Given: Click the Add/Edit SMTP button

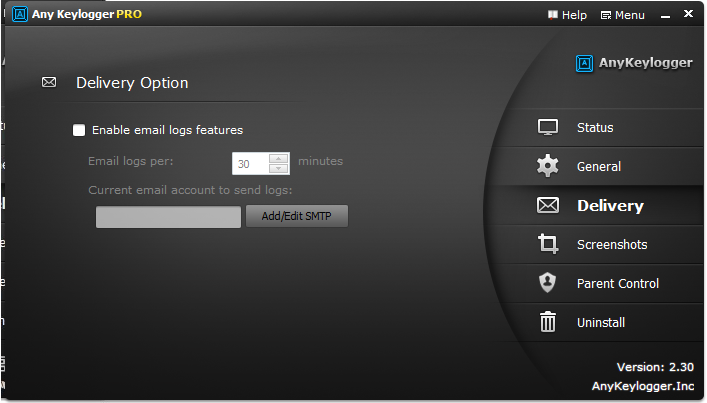Looking at the screenshot, I should [297, 216].
